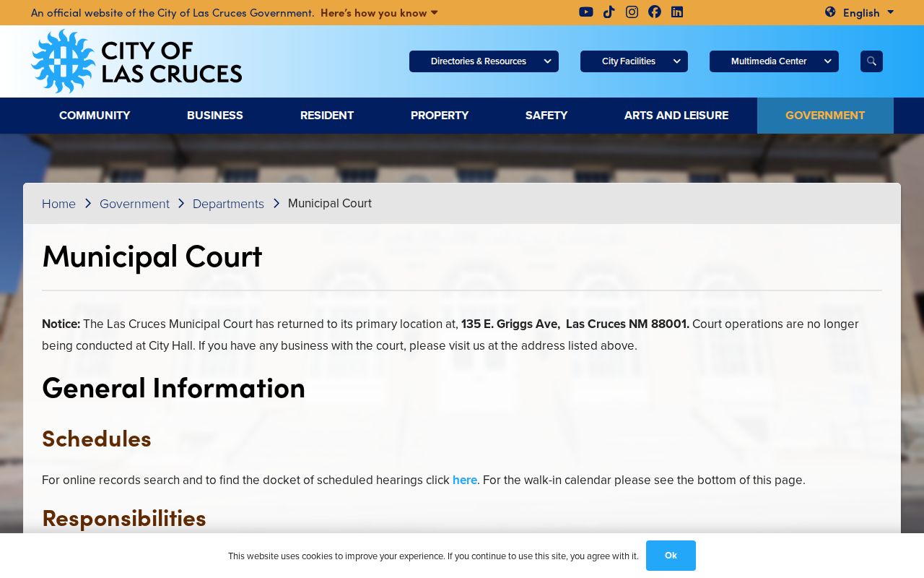Click the Responsibilities heading
The width and height of the screenshot is (924, 578).
click(124, 518)
